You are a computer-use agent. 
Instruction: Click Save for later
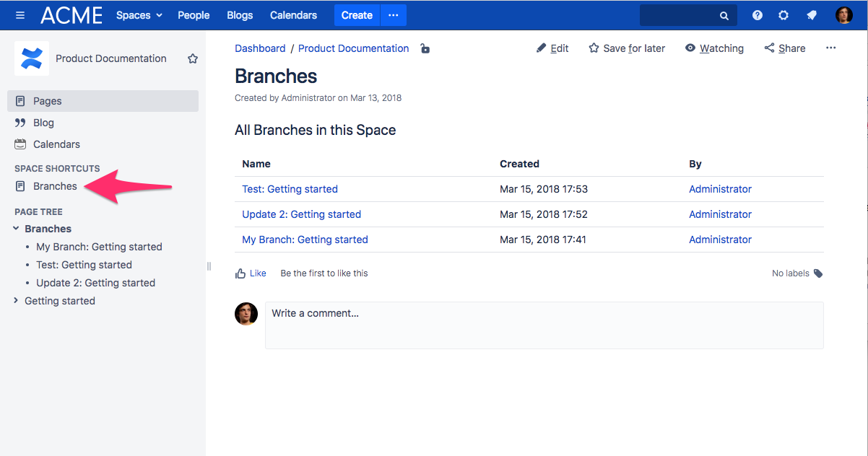pos(627,48)
